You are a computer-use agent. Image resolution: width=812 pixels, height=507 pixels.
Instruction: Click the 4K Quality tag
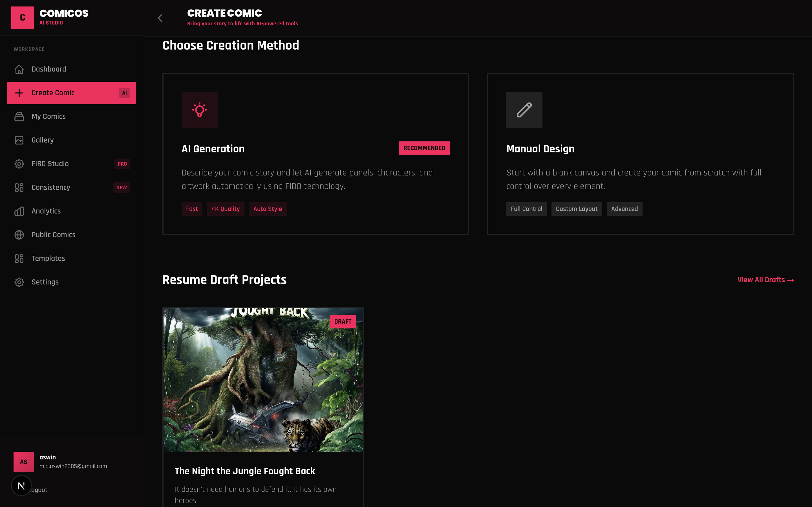pos(226,209)
